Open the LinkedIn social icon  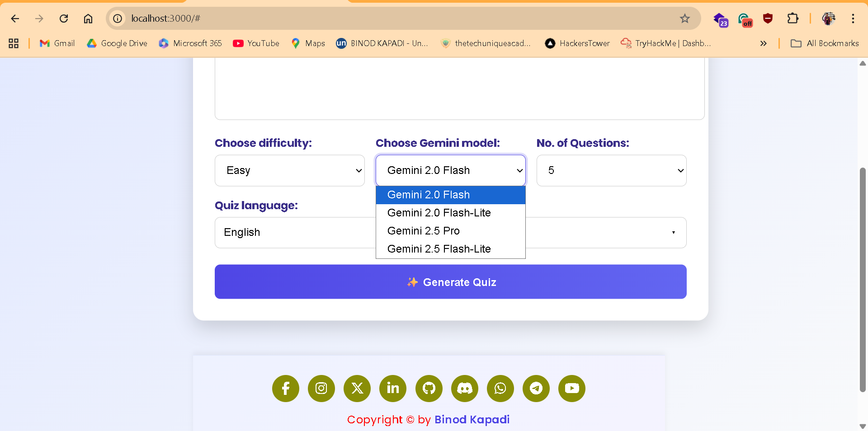[x=392, y=389]
